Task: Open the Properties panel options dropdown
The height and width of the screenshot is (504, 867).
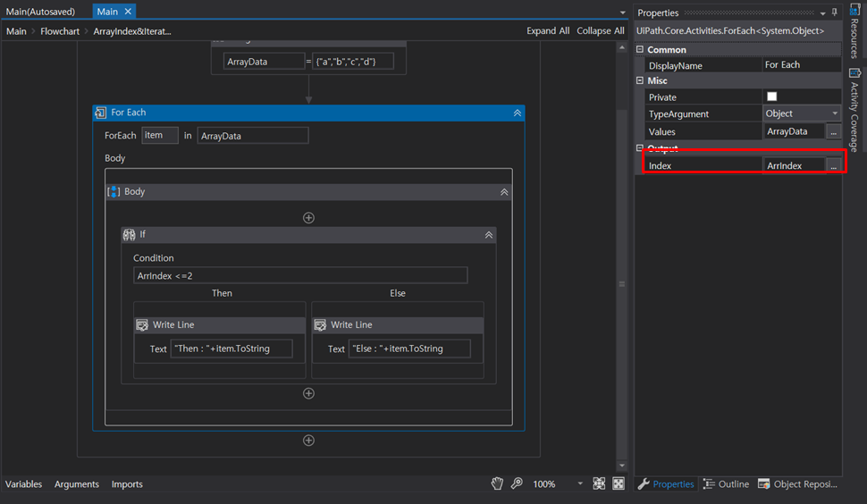Action: click(823, 13)
